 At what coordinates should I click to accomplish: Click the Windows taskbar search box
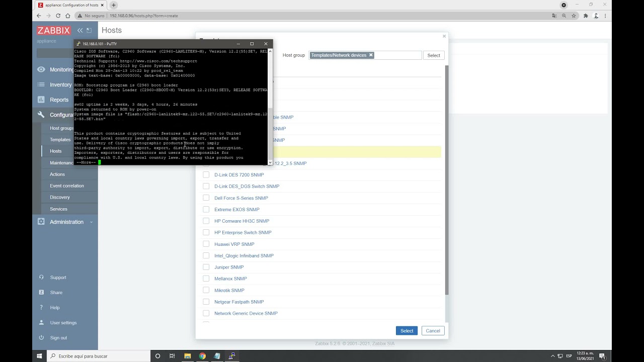(99, 356)
